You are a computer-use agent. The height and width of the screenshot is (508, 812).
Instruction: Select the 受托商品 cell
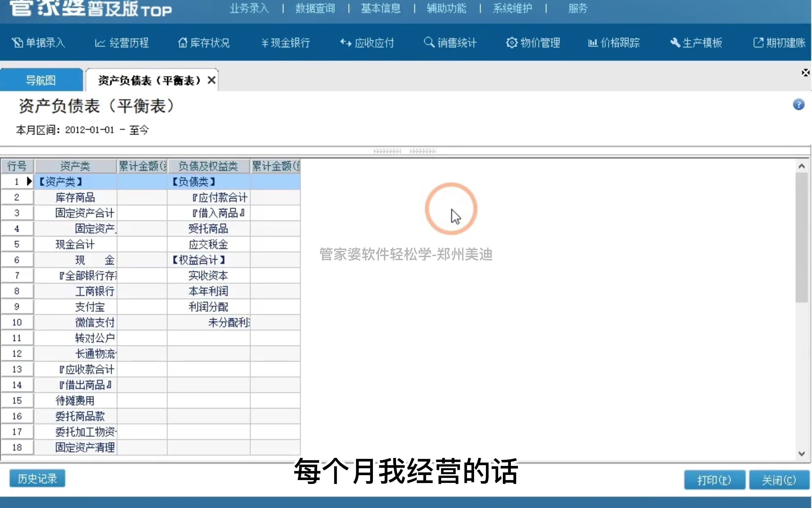[209, 229]
